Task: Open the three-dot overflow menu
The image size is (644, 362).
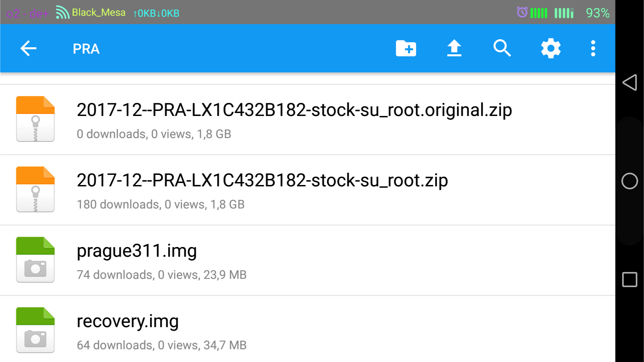Action: (x=593, y=48)
